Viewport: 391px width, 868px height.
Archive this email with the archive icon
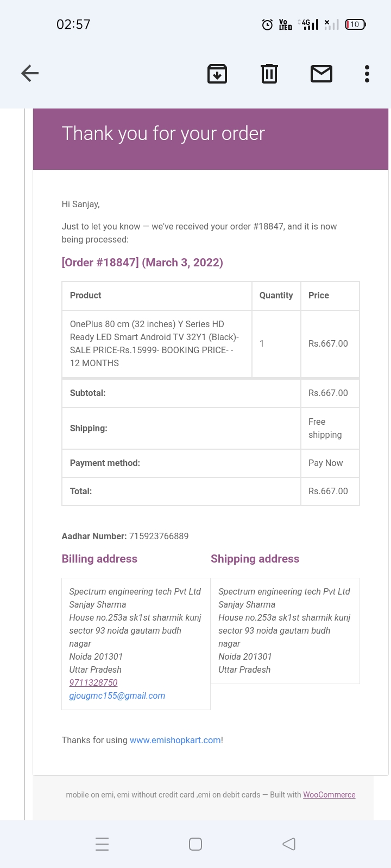217,74
